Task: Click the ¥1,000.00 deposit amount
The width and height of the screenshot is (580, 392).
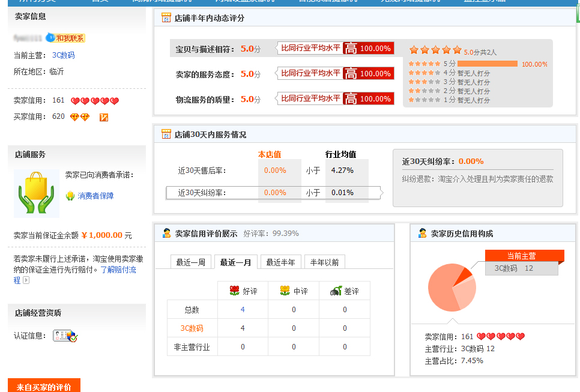Action: tap(101, 235)
